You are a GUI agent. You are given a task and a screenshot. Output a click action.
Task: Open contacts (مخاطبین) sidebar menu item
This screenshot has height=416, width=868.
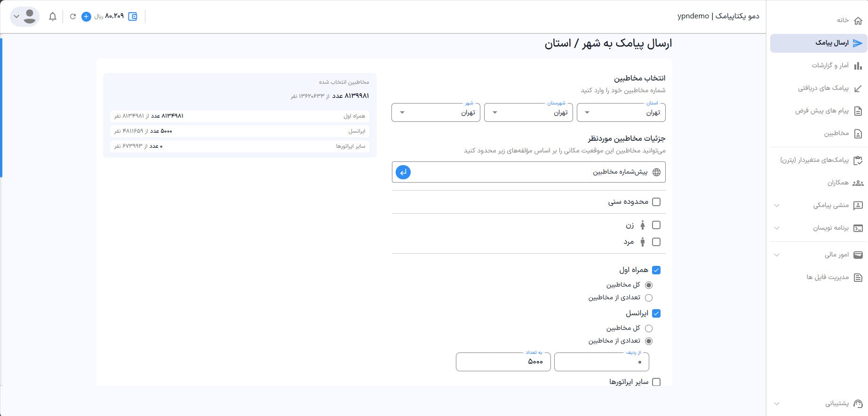click(x=836, y=134)
